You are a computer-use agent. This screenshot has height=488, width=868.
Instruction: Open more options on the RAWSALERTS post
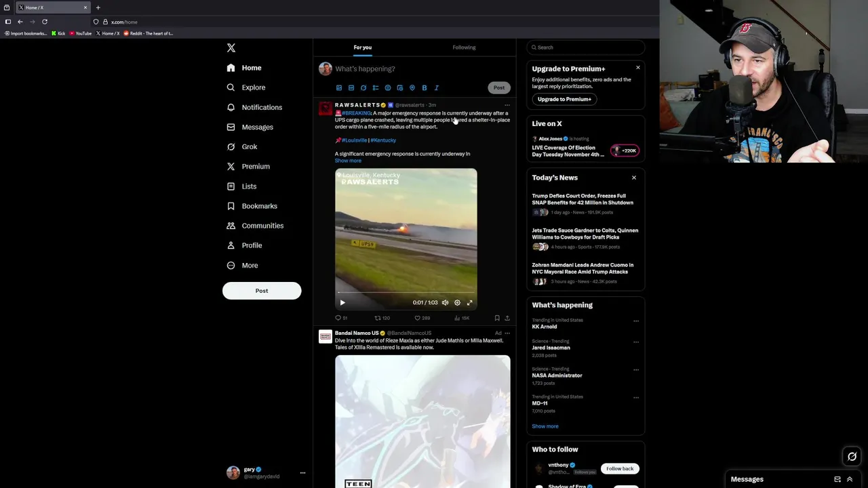pos(507,105)
